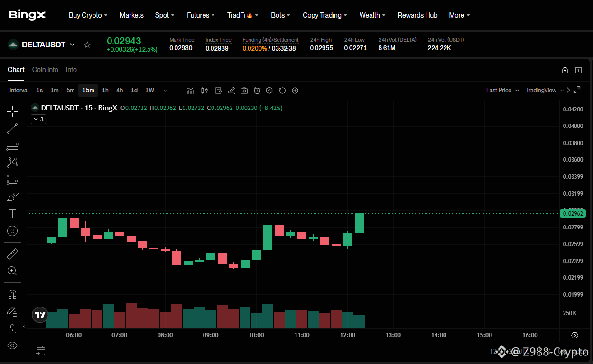
Task: Expand the Copy Trading dropdown
Action: pyautogui.click(x=325, y=15)
